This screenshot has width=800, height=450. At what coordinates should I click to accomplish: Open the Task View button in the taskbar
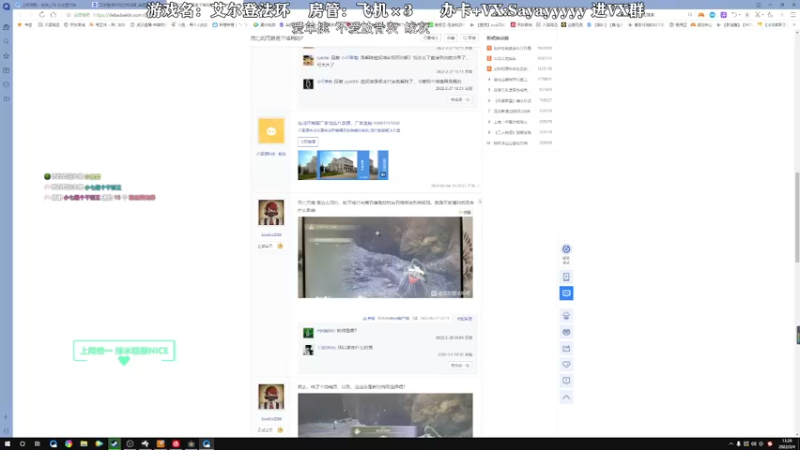[37, 444]
